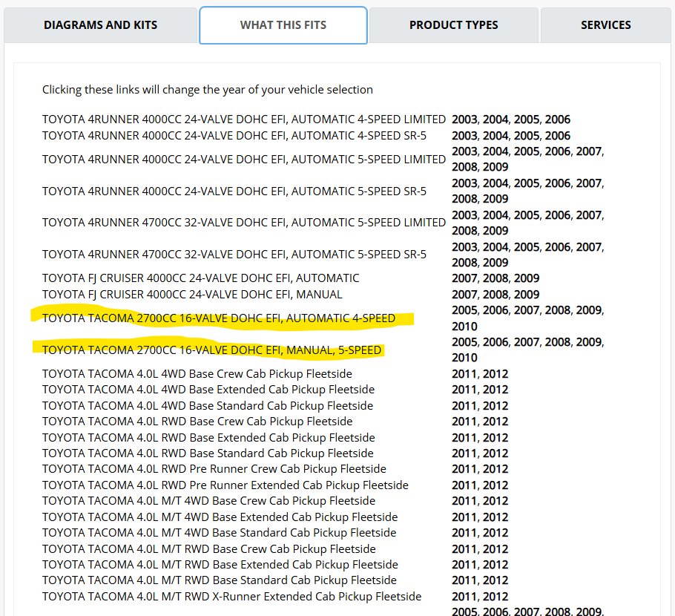Click 2011 for Tacoma 4.0L RWD Base Extended Cab
The image size is (675, 616).
coord(464,438)
